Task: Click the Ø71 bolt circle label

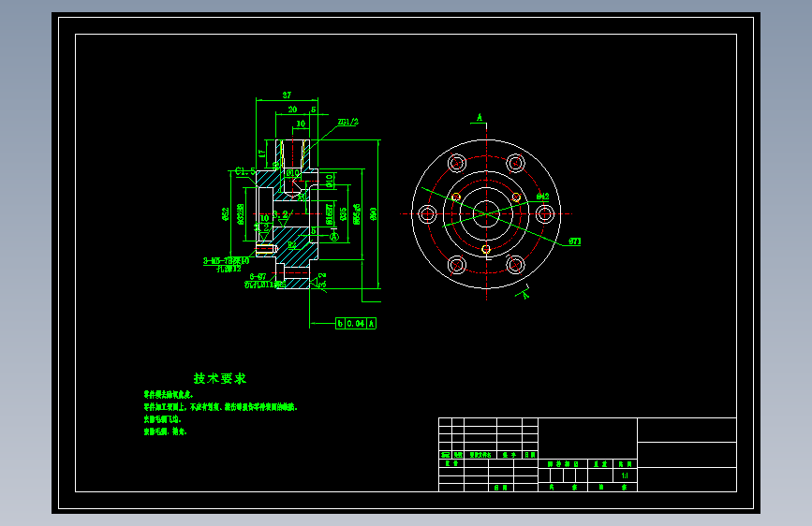Action: pos(575,241)
